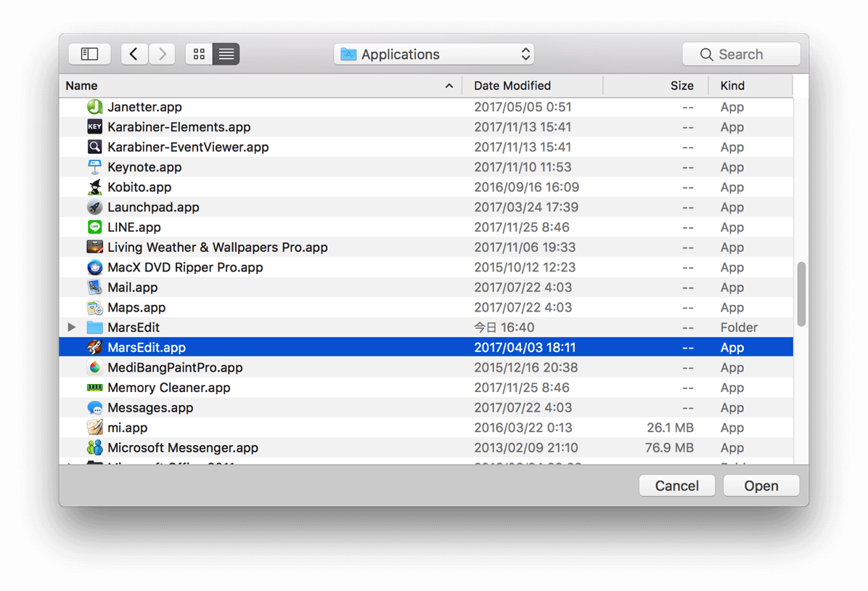Select the LINE.app file name

pyautogui.click(x=134, y=227)
